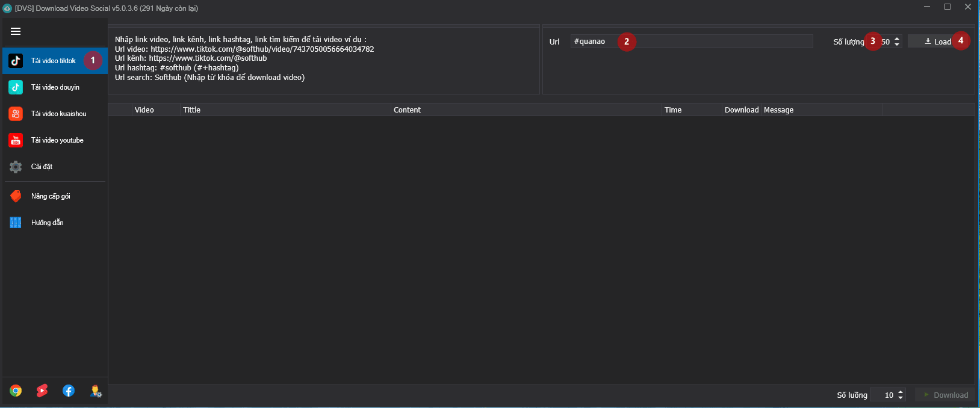Click the 'Url search: Softhub' example line
The height and width of the screenshot is (408, 980).
tap(210, 78)
